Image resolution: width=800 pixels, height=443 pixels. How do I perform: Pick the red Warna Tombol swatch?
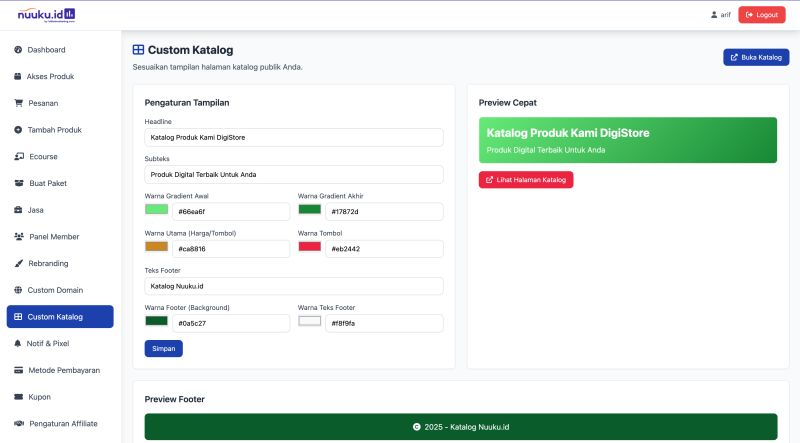click(x=309, y=247)
